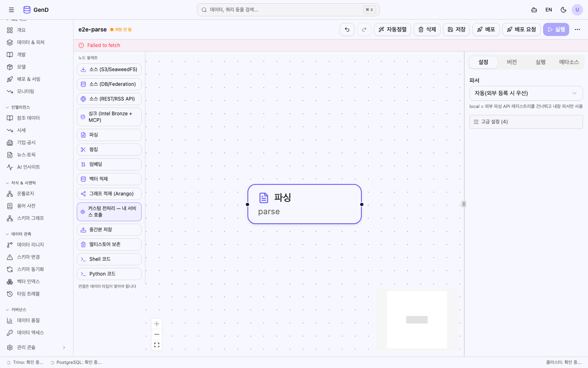588x368 pixels.
Task: Switch to the 실행 tab in right panel
Action: click(541, 62)
